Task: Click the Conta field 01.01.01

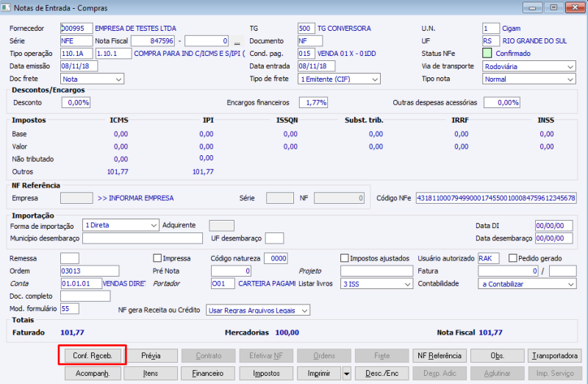Action: (x=81, y=284)
